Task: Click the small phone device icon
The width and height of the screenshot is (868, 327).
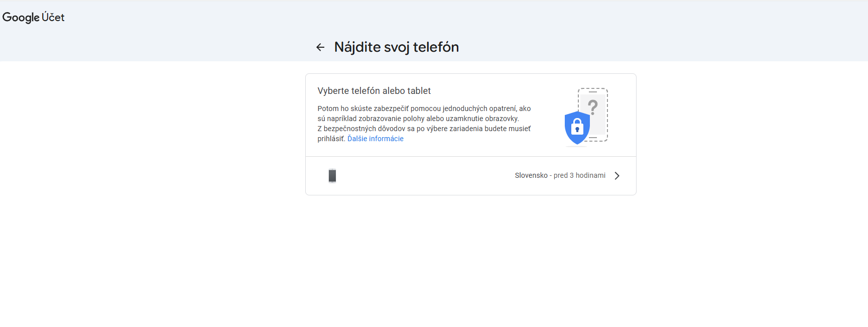Action: click(332, 176)
